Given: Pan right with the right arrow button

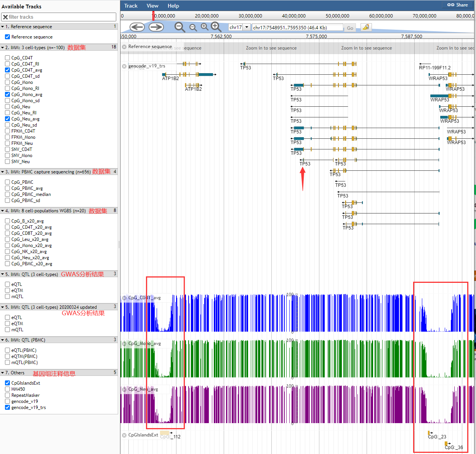Looking at the screenshot, I should [x=156, y=27].
